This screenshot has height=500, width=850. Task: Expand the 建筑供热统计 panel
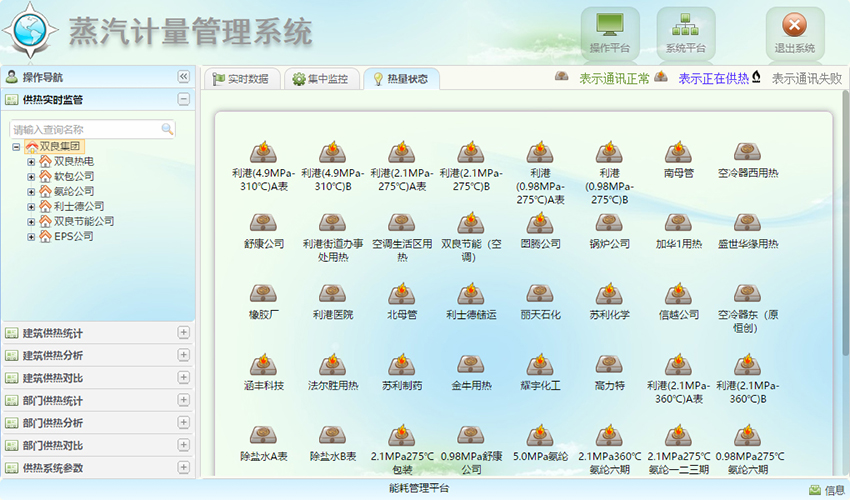coord(183,333)
